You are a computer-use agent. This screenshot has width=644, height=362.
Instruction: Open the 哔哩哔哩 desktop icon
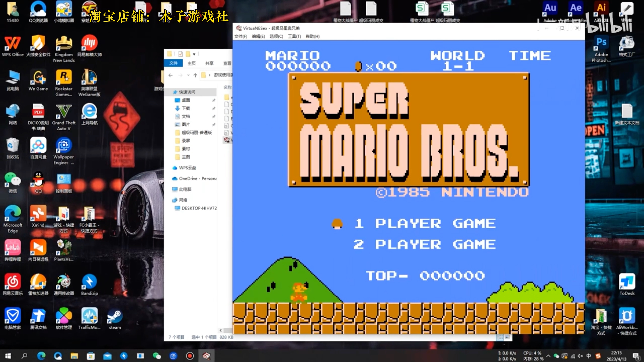pyautogui.click(x=13, y=251)
